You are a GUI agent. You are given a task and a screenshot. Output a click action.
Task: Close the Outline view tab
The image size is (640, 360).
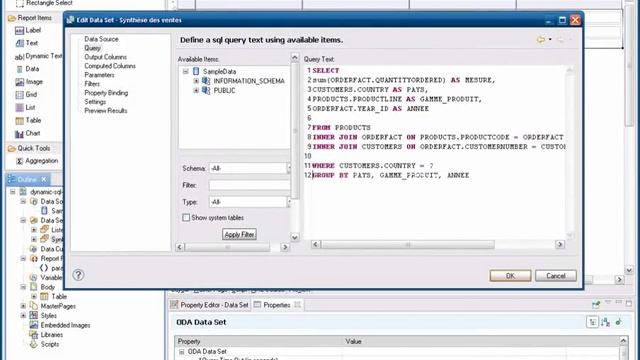[44, 179]
